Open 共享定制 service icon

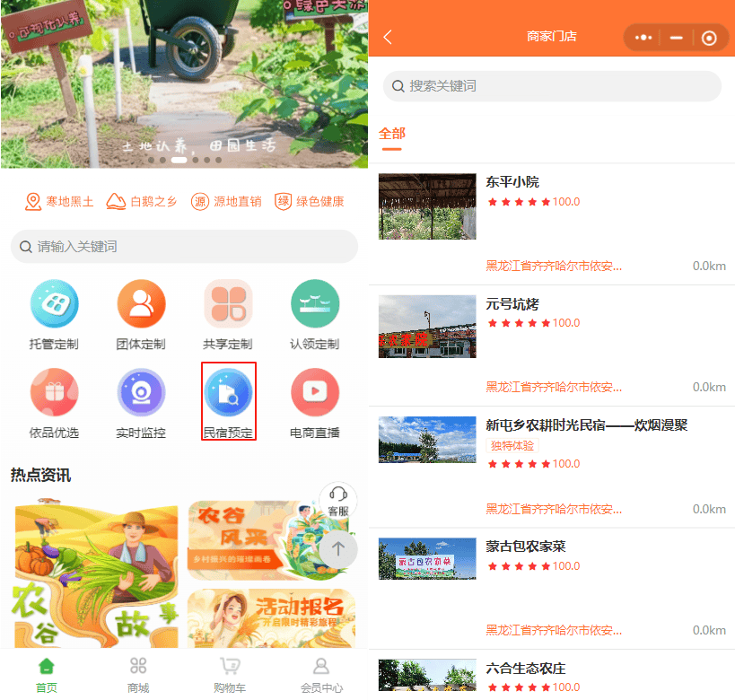(x=228, y=305)
